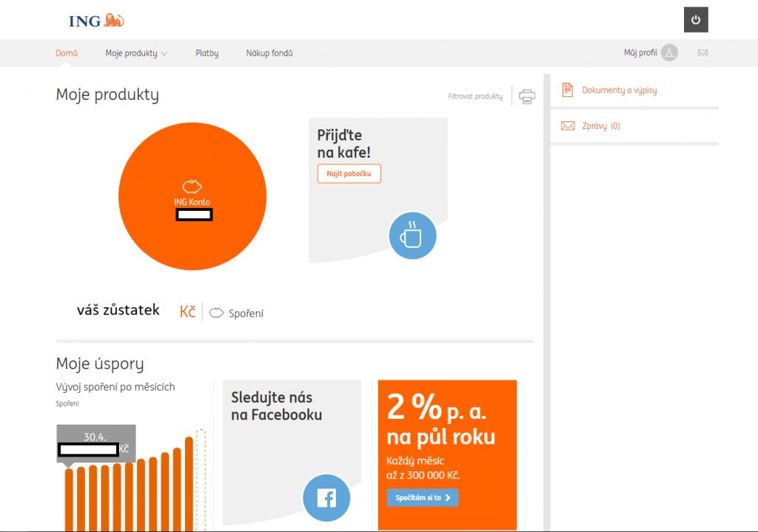
Task: Click the dashed outline forecast bar
Action: (201, 480)
